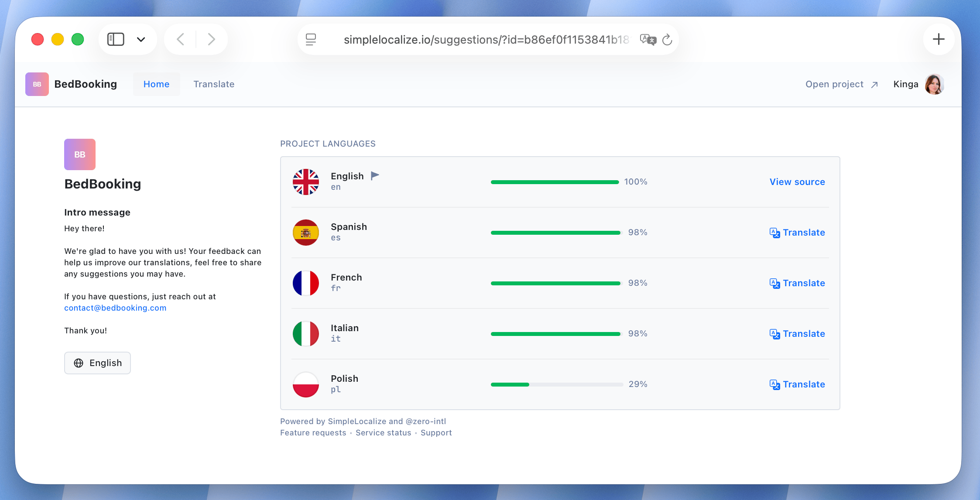Click the Polish 29% progress bar
The width and height of the screenshot is (980, 500).
(557, 384)
